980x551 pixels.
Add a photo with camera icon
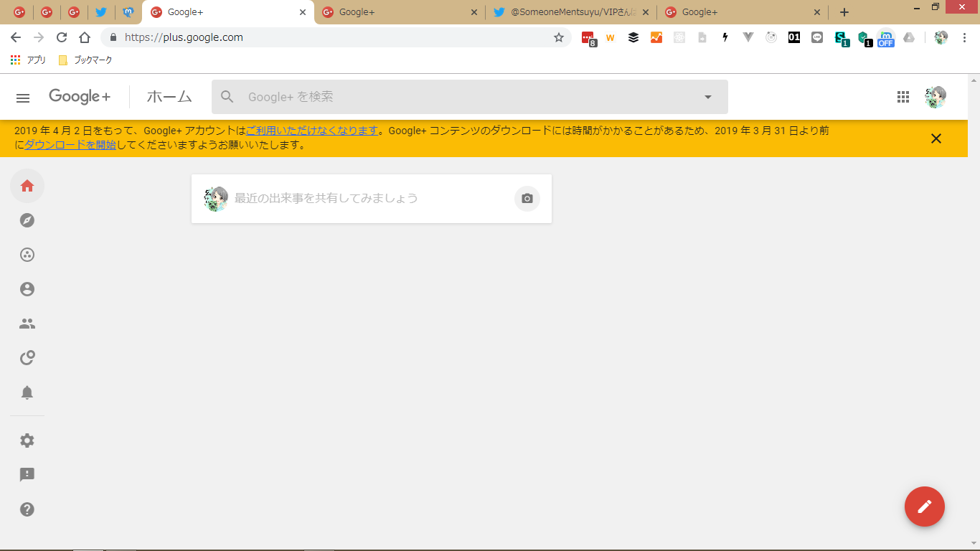[x=527, y=199]
